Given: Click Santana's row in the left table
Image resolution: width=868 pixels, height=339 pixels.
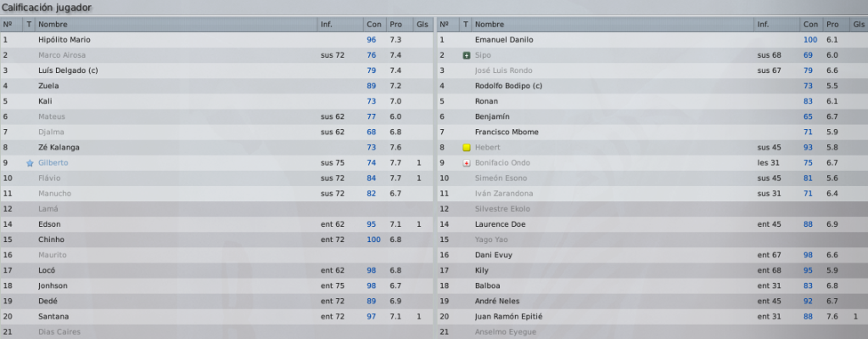Looking at the screenshot, I should (216, 316).
